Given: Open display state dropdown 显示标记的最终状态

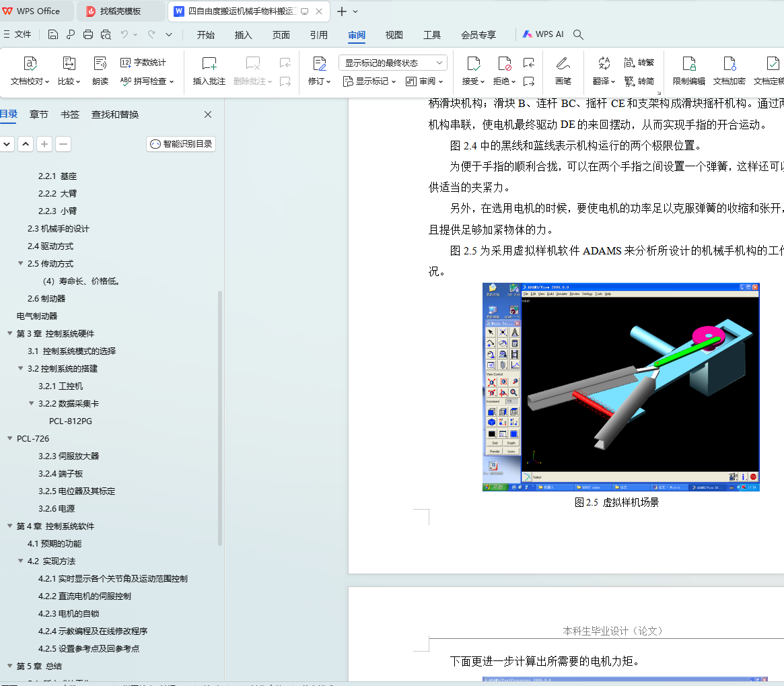Looking at the screenshot, I should coord(393,63).
